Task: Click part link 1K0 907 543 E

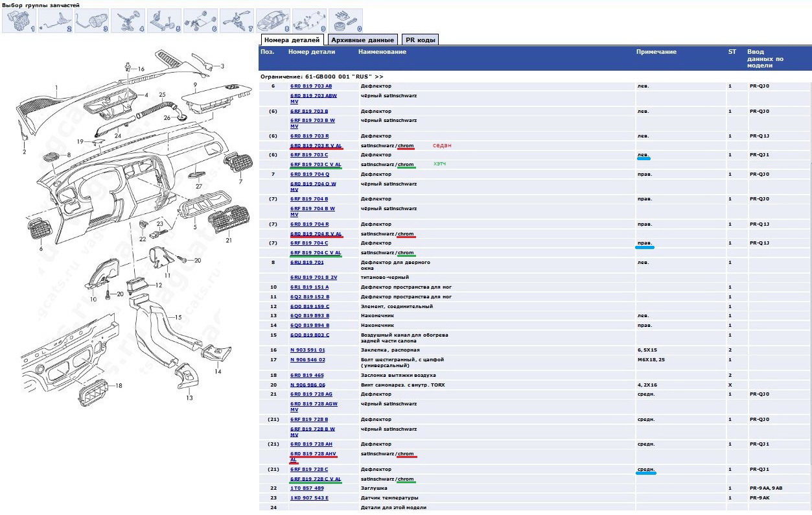Action: [309, 497]
